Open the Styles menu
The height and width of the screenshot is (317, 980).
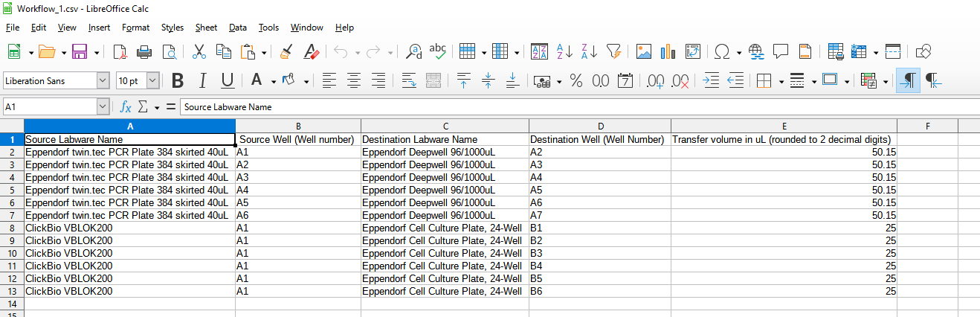pyautogui.click(x=173, y=28)
